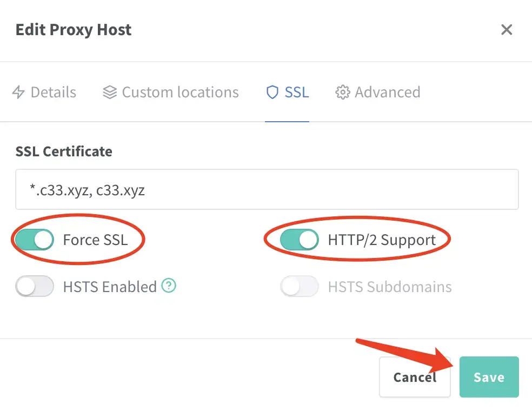
Task: Enable the HSTS Enabled switch
Action: point(35,287)
